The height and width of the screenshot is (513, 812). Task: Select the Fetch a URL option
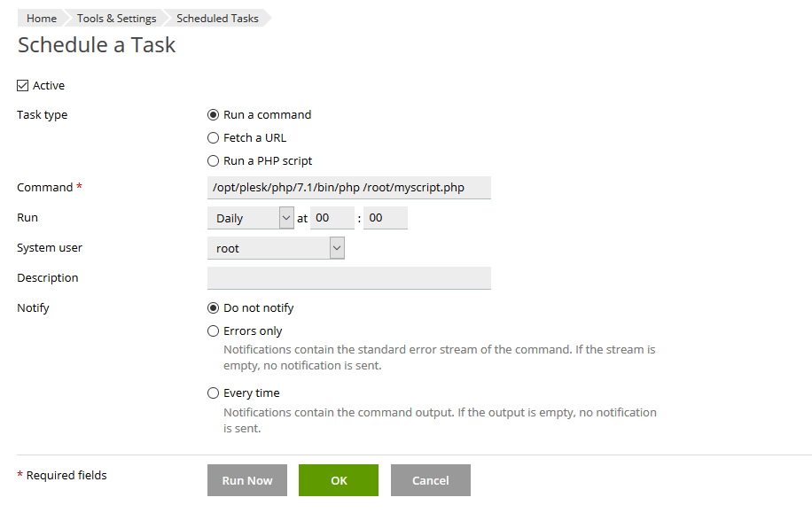pyautogui.click(x=213, y=138)
